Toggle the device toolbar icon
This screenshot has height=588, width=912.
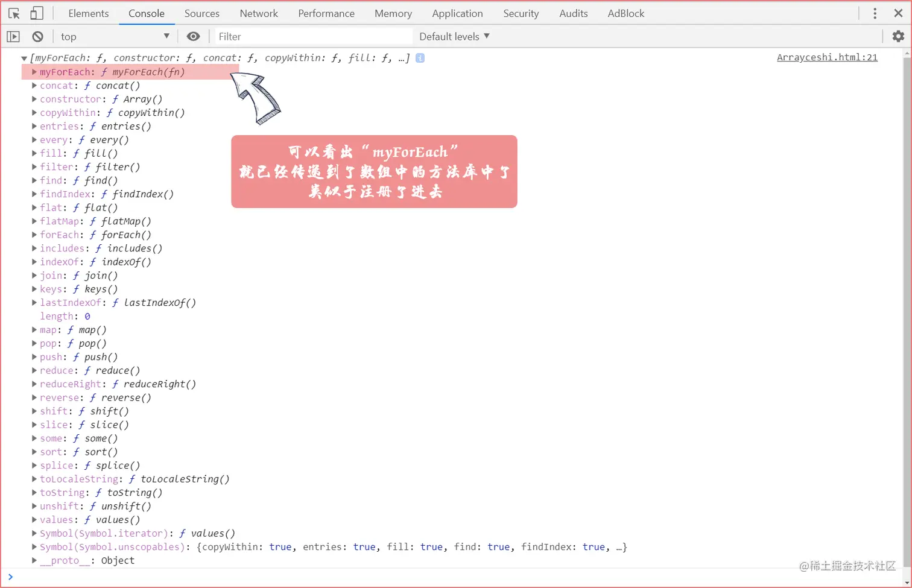click(x=36, y=13)
